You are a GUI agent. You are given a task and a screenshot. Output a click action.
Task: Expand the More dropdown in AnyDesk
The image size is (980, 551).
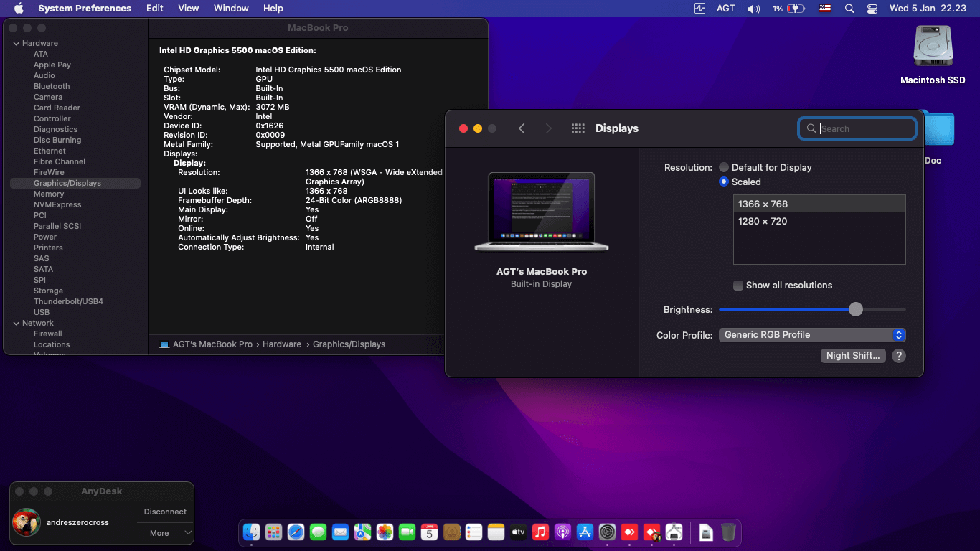click(x=165, y=533)
